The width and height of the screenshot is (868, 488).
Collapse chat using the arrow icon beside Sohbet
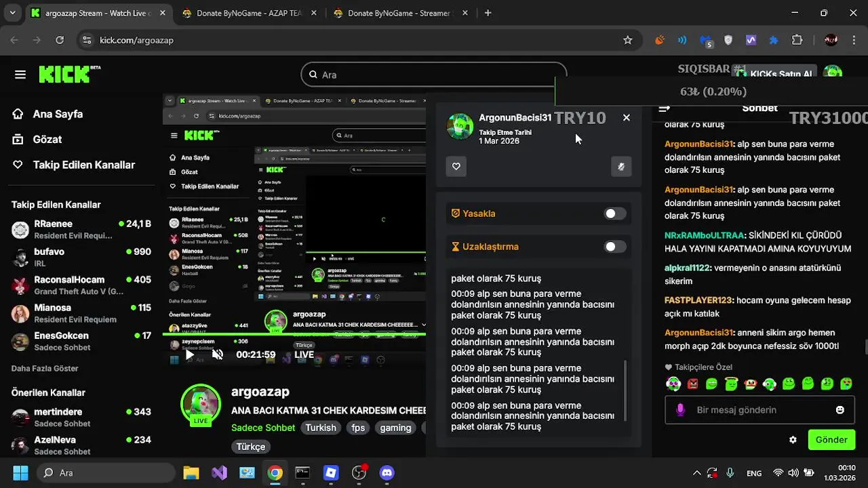(x=665, y=108)
